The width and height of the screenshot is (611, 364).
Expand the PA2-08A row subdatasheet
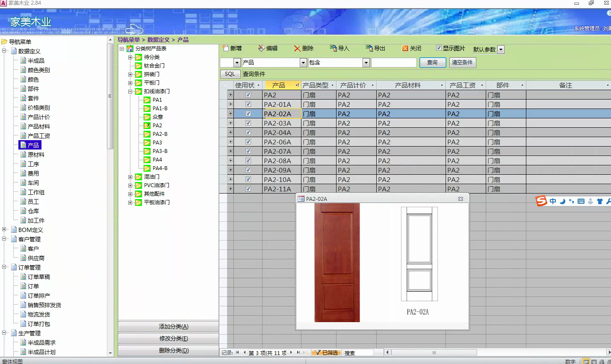230,161
